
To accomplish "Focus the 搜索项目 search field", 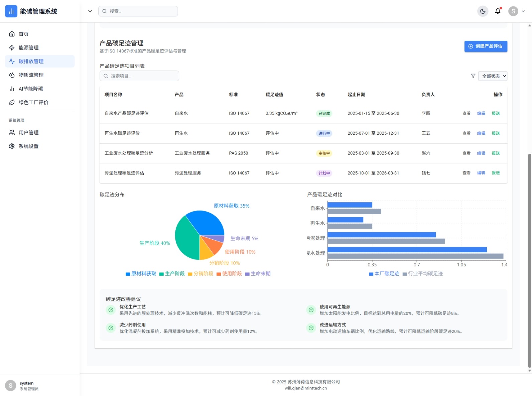I will tap(139, 76).
